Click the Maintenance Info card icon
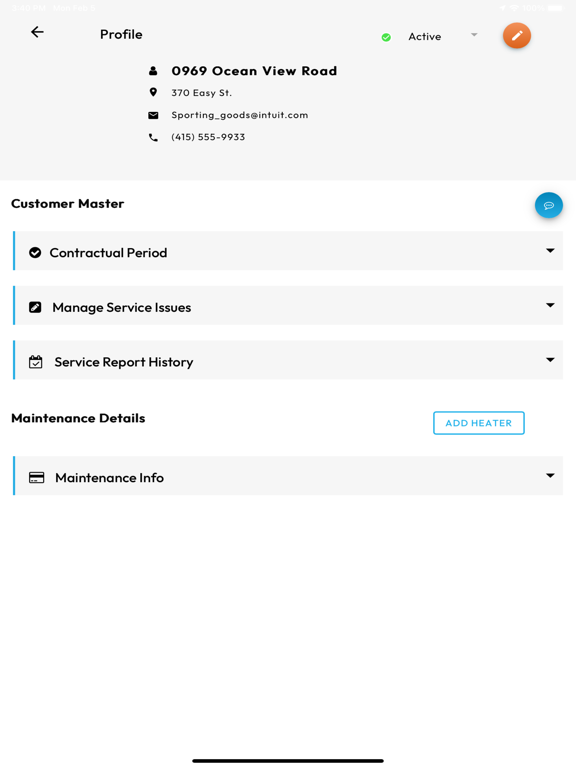This screenshot has height=768, width=576. 37,478
